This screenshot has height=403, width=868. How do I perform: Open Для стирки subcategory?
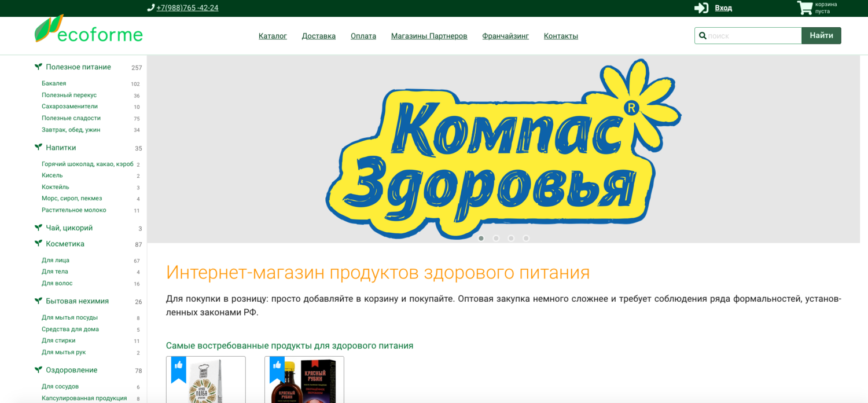click(x=58, y=340)
